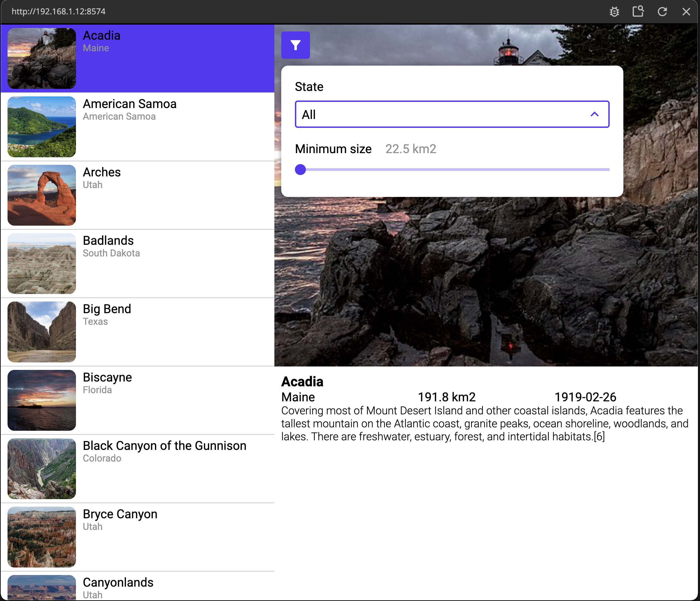Image resolution: width=700 pixels, height=601 pixels.
Task: Open the debug bug icon in title bar
Action: pyautogui.click(x=614, y=12)
